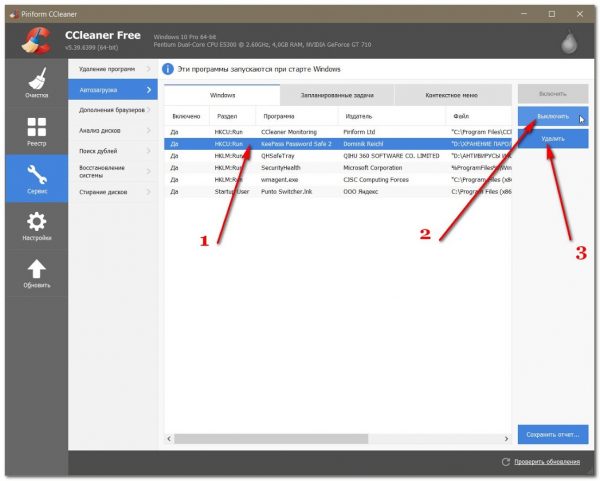Select the wmagent.exe entry
This screenshot has width=600, height=481.
point(338,179)
